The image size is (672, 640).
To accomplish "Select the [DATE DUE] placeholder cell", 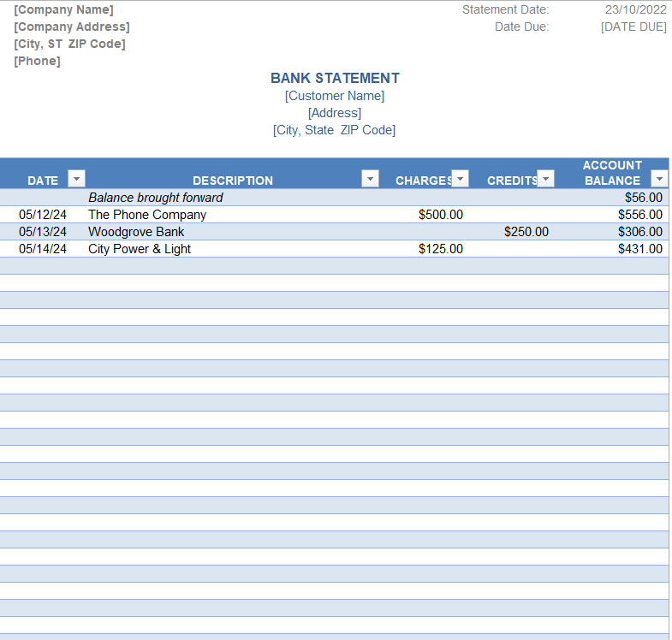I will [633, 27].
